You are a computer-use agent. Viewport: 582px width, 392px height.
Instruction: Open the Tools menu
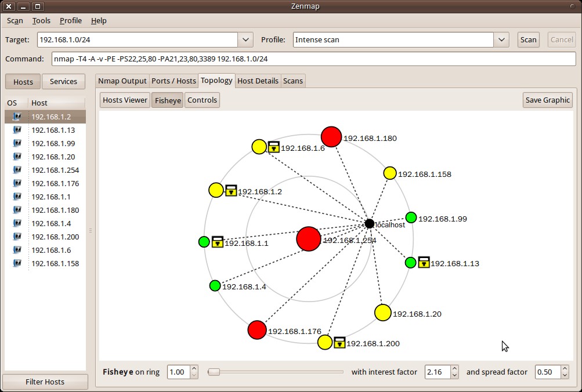pos(41,21)
